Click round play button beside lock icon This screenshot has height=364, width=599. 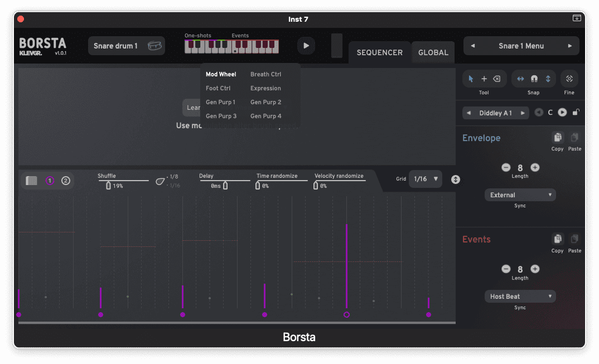pos(562,112)
